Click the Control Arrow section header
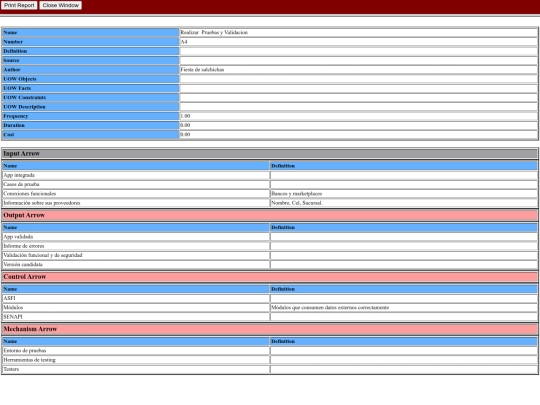The height and width of the screenshot is (405, 540). pos(270,277)
